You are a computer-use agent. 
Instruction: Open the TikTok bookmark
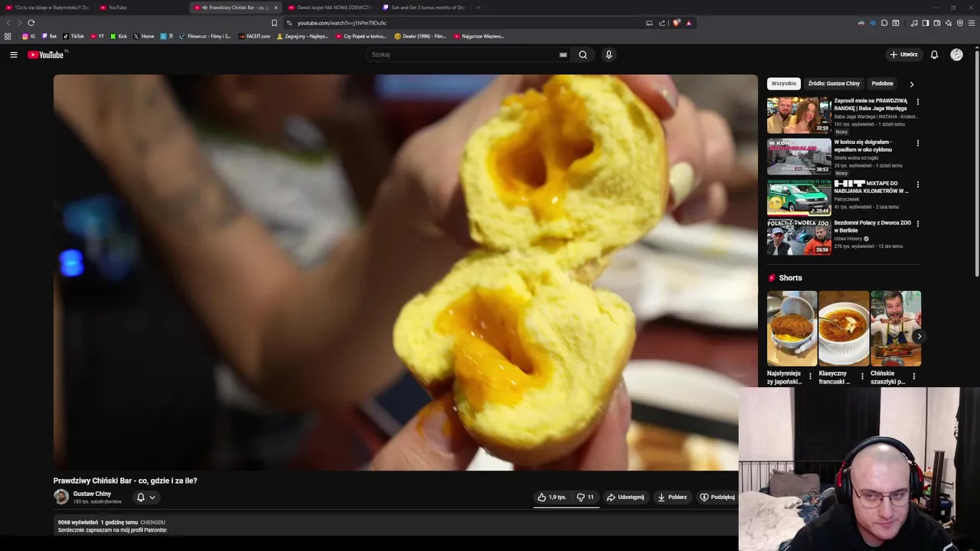(x=73, y=36)
